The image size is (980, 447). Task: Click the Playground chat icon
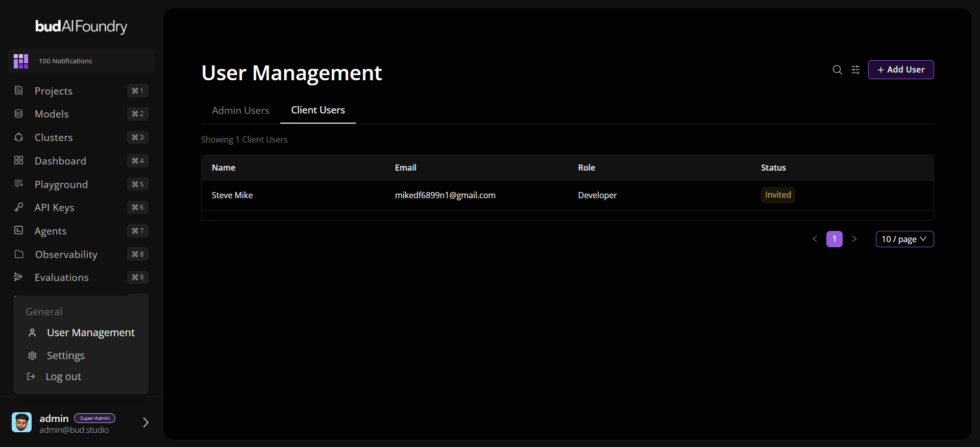(x=19, y=183)
